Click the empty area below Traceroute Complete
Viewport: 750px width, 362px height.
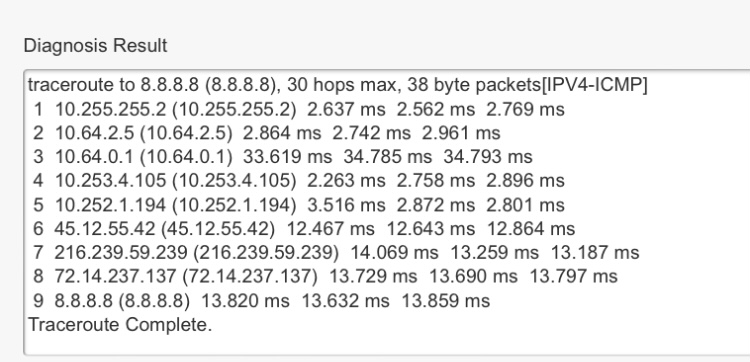point(386,345)
